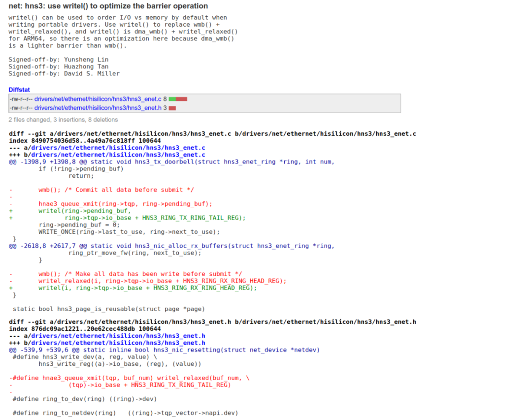
Task: Click the hns3_enet.h red change bar
Action: point(172,108)
